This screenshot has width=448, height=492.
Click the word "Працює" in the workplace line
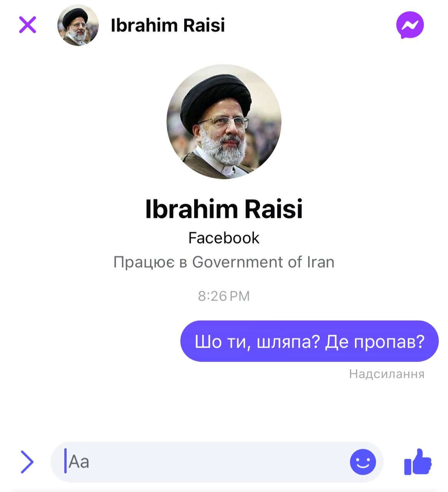point(144,263)
